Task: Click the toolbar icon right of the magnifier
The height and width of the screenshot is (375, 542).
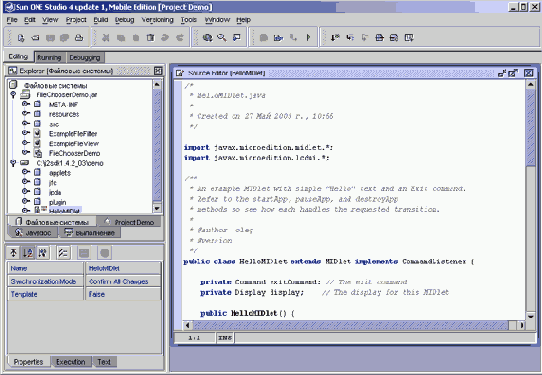Action: tap(237, 38)
